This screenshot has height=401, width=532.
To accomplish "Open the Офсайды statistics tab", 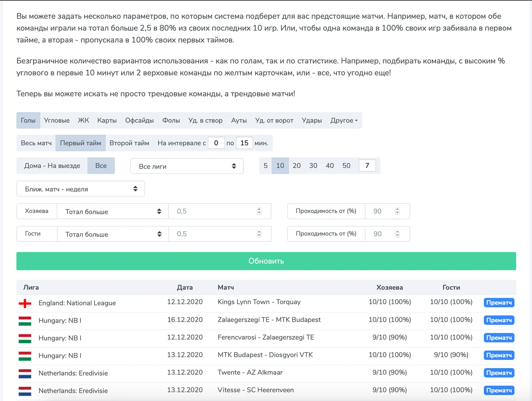I will click(139, 121).
